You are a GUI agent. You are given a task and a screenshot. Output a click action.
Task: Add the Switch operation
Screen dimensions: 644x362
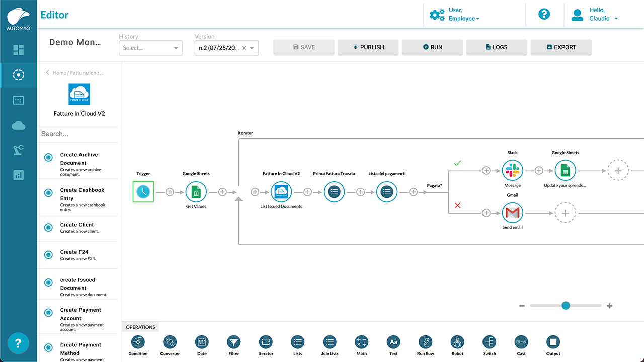(x=490, y=342)
